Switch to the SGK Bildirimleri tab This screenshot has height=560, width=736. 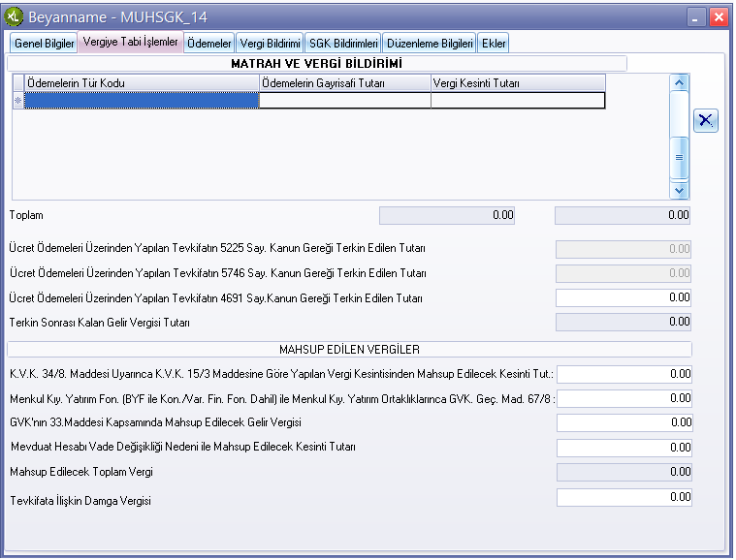343,44
